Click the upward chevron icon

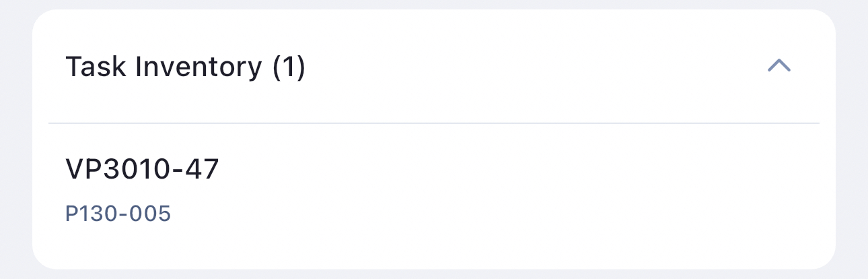coord(779,66)
